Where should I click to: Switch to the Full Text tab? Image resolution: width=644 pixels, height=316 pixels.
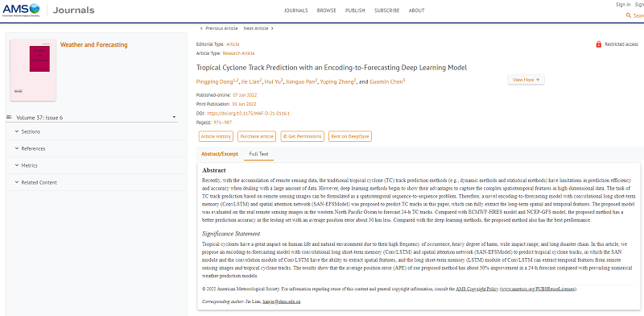click(x=258, y=154)
